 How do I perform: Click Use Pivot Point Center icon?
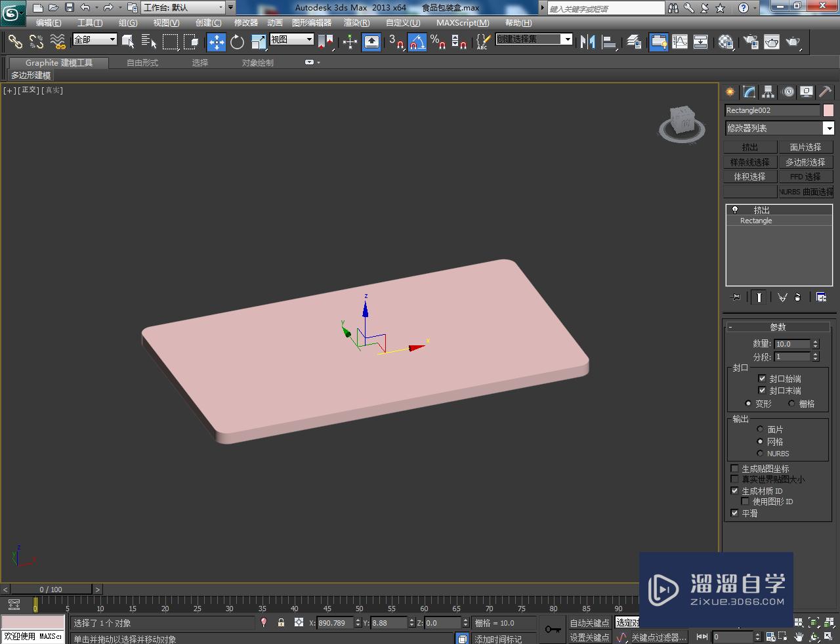325,42
